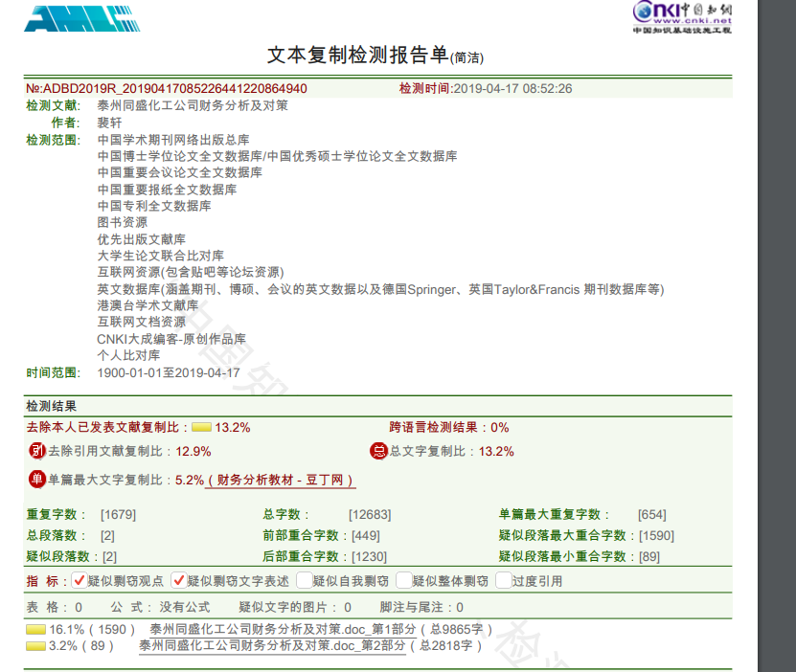This screenshot has width=796, height=672.
Task: Tick the 过度引用 checkbox
Action: point(503,580)
